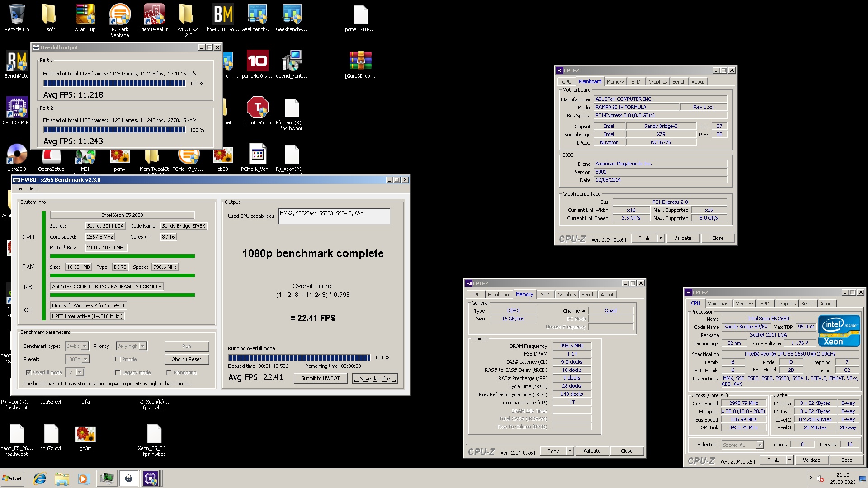Switch to CPU tab in Memory CPU-Z window
The height and width of the screenshot is (488, 868).
[476, 295]
